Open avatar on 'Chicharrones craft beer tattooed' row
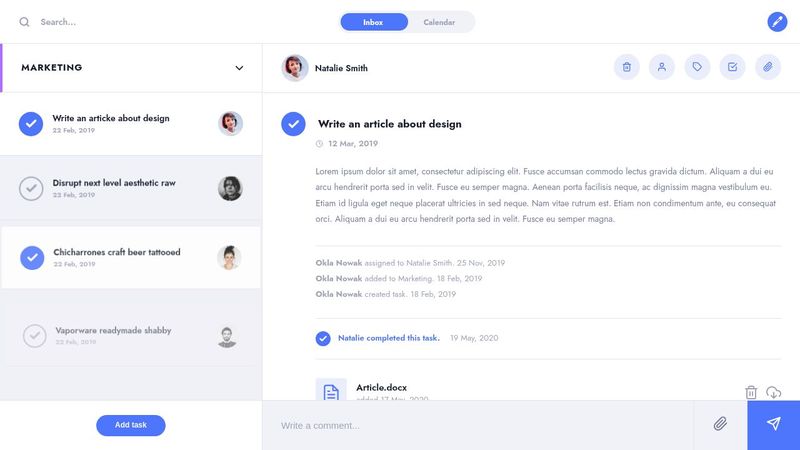800x450 pixels. pos(229,258)
